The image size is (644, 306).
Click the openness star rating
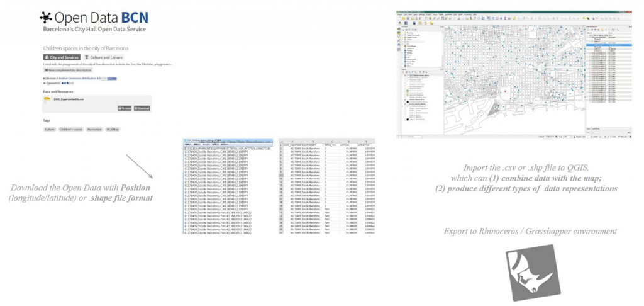click(67, 83)
